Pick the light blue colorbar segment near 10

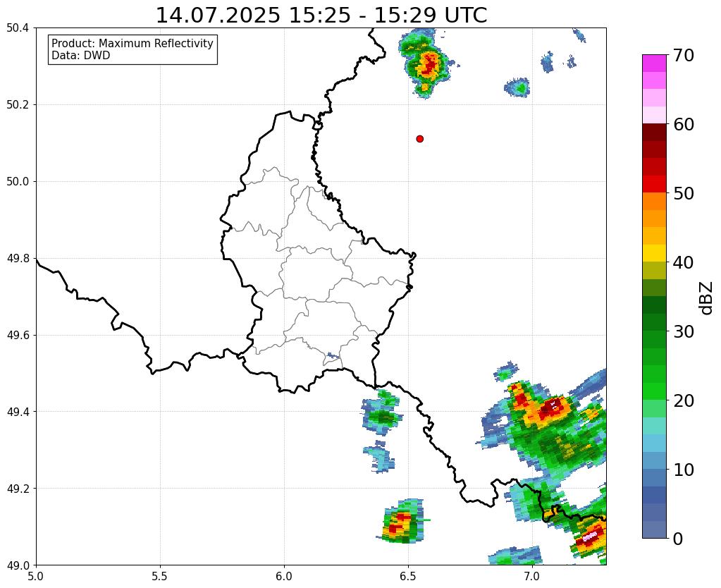click(x=654, y=460)
